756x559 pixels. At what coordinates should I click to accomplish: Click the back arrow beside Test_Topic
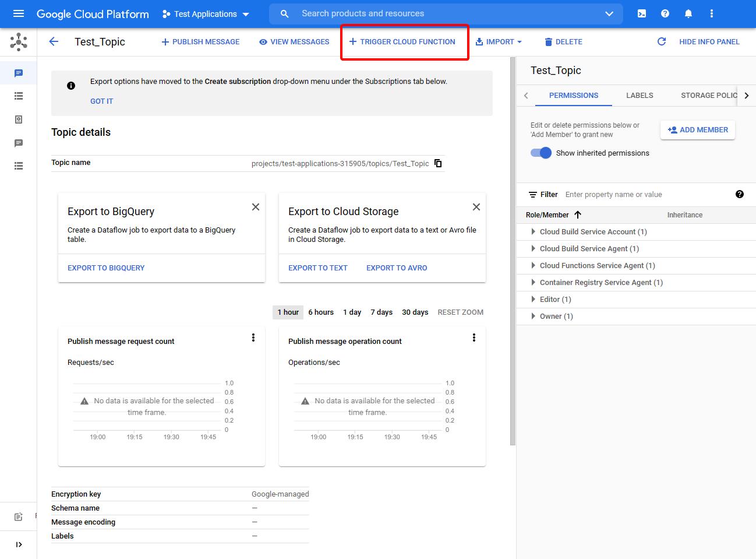click(54, 41)
